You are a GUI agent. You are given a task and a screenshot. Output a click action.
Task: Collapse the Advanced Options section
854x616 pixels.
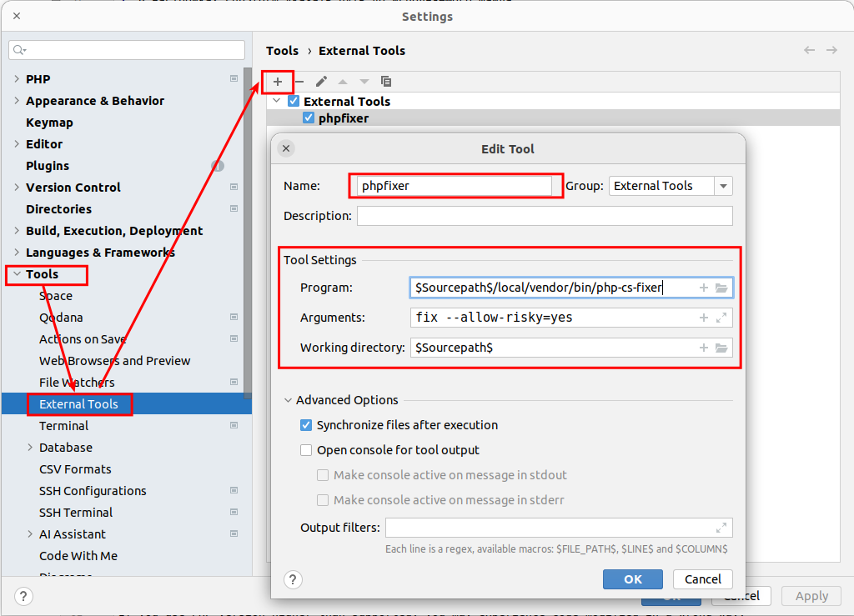(x=288, y=400)
